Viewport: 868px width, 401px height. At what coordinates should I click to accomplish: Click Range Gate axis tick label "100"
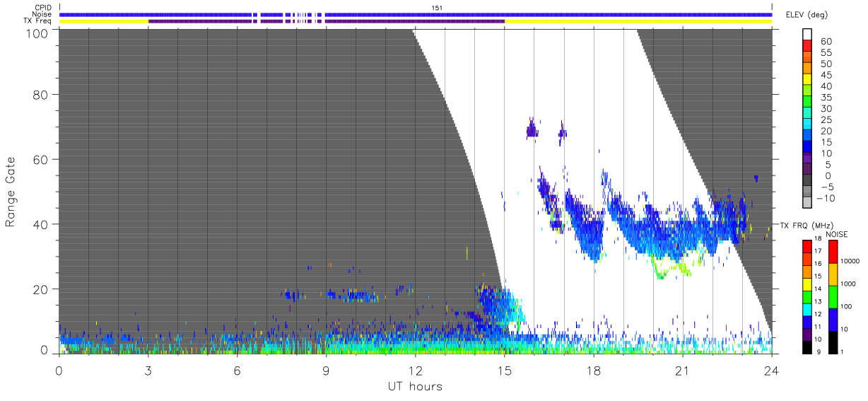coord(38,33)
